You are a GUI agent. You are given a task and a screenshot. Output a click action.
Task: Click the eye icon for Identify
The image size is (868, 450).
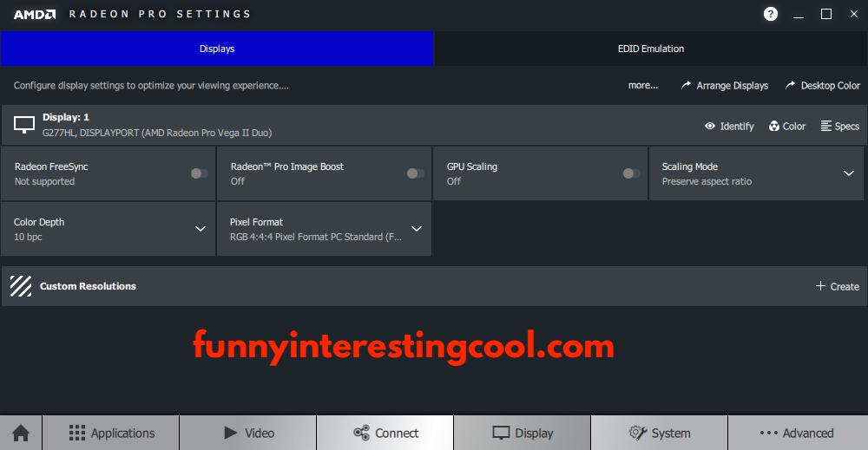710,126
